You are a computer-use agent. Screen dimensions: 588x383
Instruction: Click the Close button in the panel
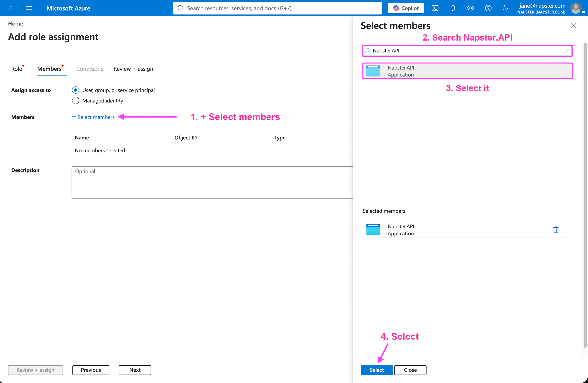pos(410,370)
